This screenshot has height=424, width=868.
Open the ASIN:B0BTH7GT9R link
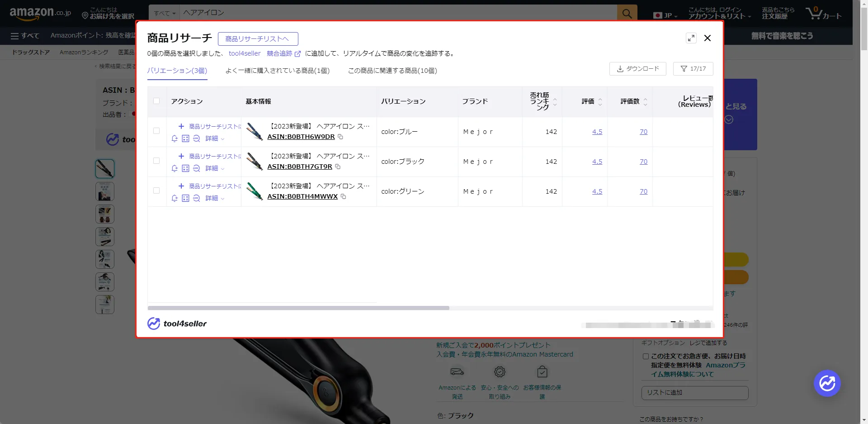click(x=300, y=167)
